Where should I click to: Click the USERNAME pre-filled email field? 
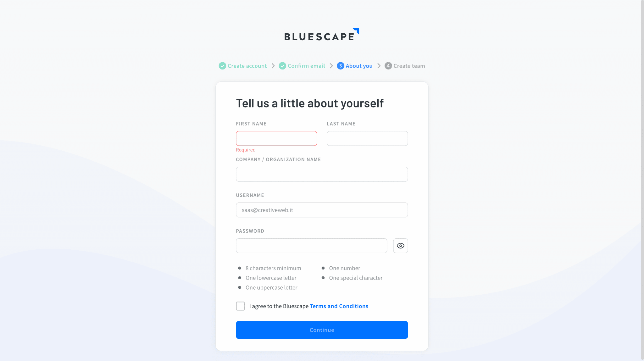(322, 210)
